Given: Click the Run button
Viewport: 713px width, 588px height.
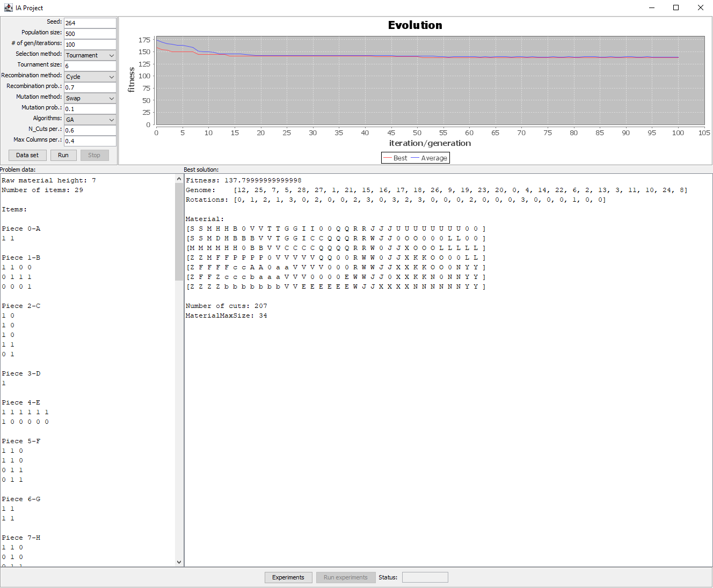Looking at the screenshot, I should tap(63, 155).
